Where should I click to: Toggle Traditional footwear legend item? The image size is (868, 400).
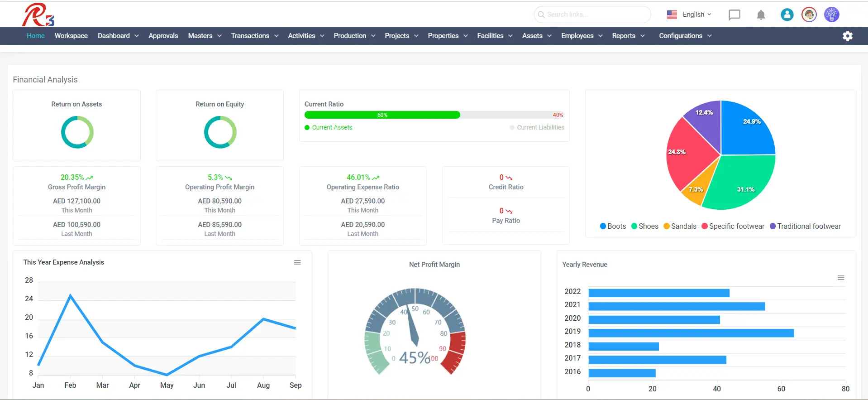805,226
